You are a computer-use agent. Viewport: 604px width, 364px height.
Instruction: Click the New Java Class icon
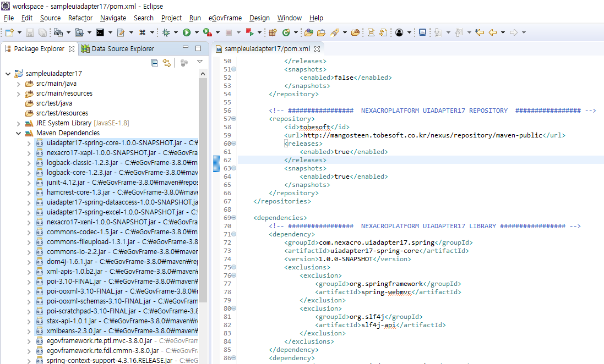pos(286,33)
